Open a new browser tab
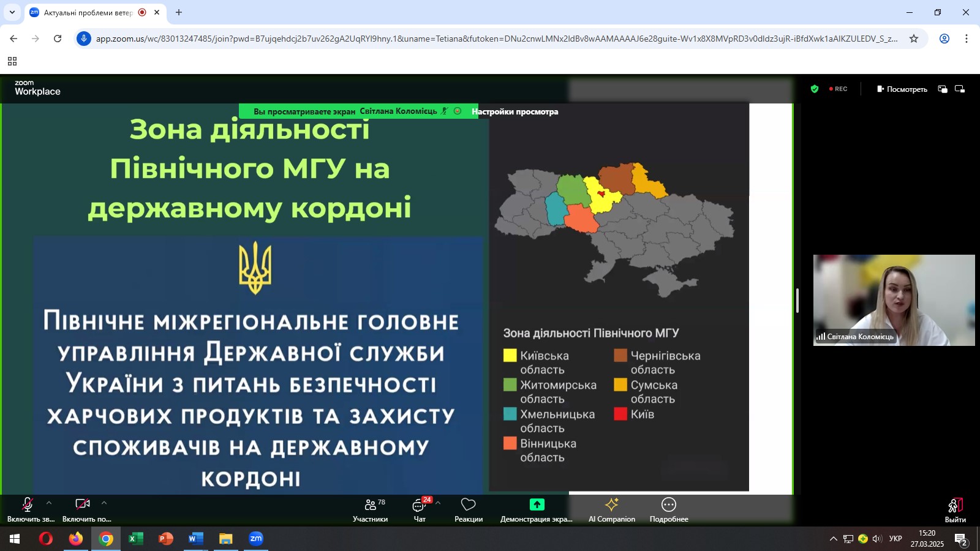980x551 pixels. tap(179, 12)
